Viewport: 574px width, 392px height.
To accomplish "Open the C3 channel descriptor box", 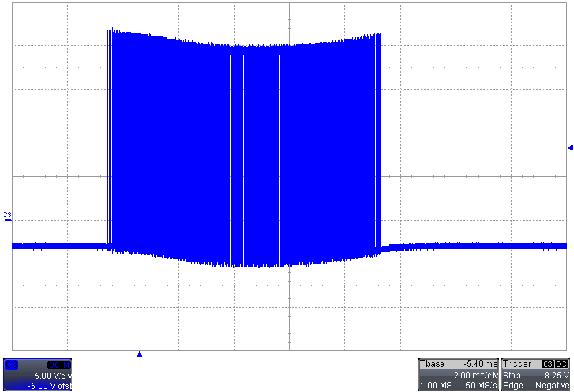I will pos(38,375).
